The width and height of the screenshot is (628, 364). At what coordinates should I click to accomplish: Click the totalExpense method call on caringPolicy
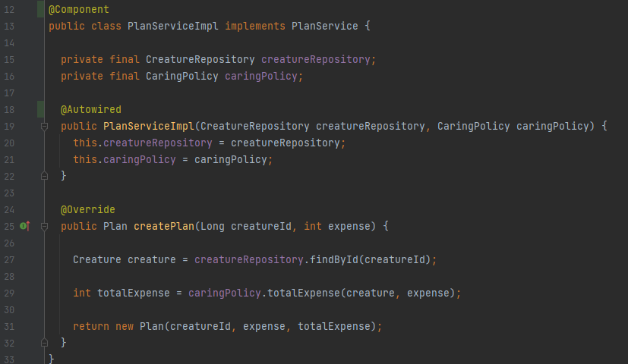(304, 293)
